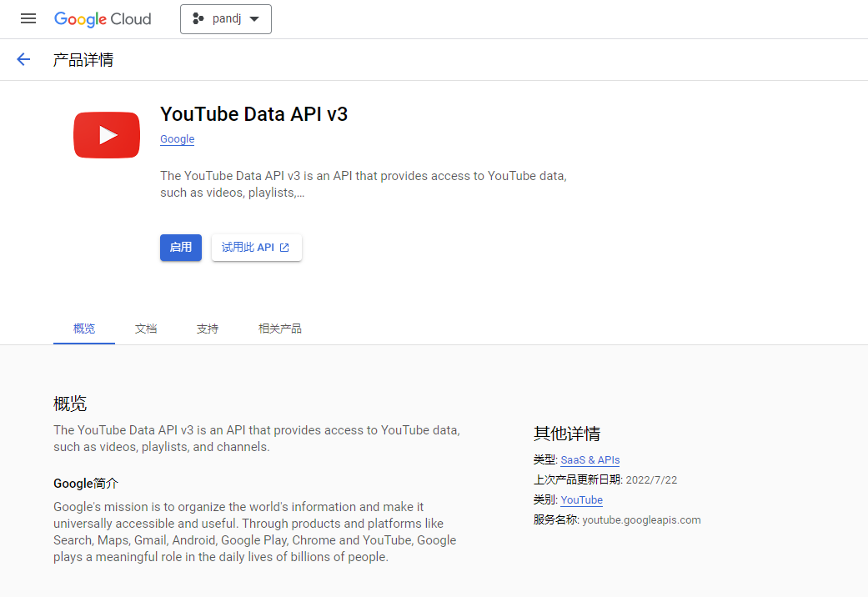Open the 文档 tab

tap(146, 329)
